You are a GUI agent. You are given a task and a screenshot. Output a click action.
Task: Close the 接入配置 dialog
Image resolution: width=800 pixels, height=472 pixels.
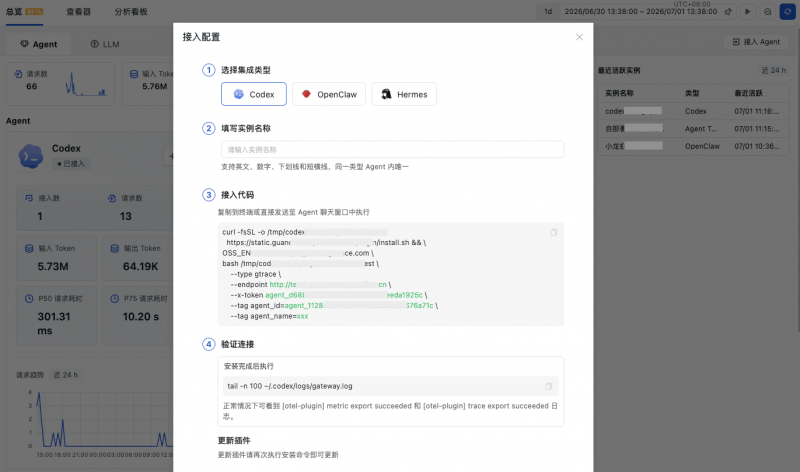(579, 37)
